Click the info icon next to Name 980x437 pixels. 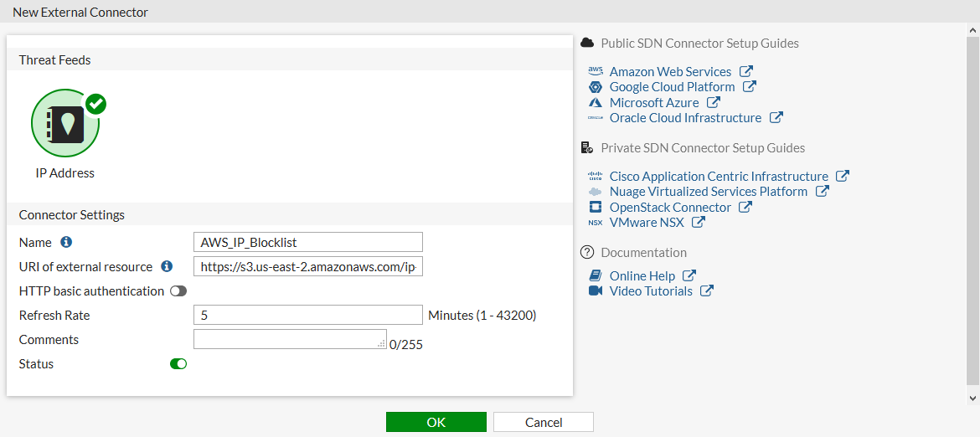tap(66, 242)
